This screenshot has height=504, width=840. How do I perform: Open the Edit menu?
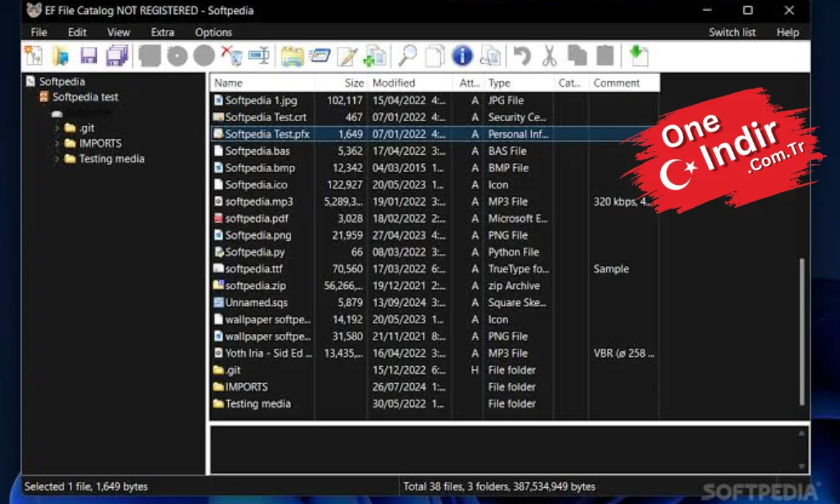tap(77, 32)
